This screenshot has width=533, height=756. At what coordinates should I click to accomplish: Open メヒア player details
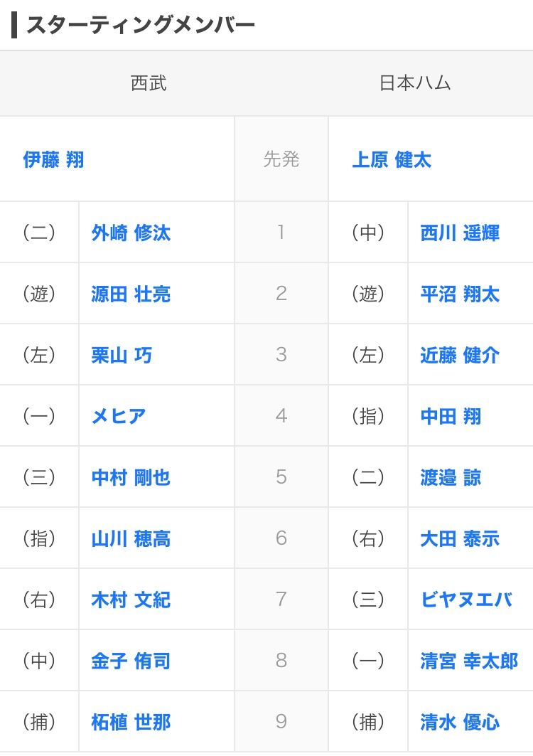pos(119,417)
